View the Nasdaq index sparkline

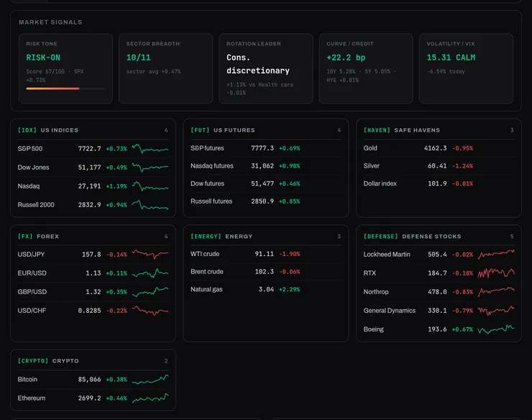click(150, 186)
